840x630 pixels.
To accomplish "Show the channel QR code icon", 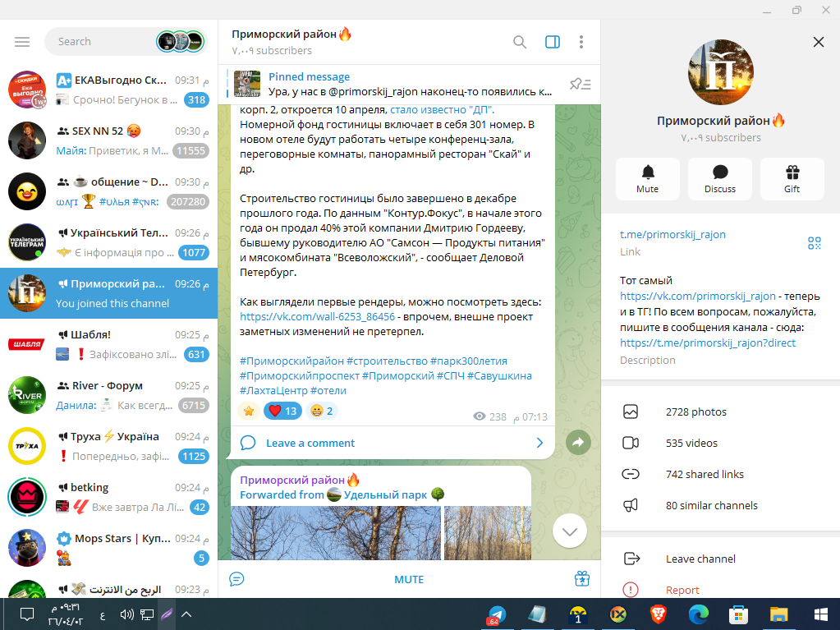I will [815, 243].
